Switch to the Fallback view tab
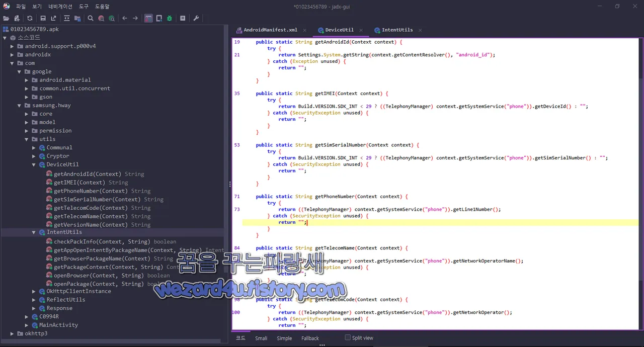 310,338
